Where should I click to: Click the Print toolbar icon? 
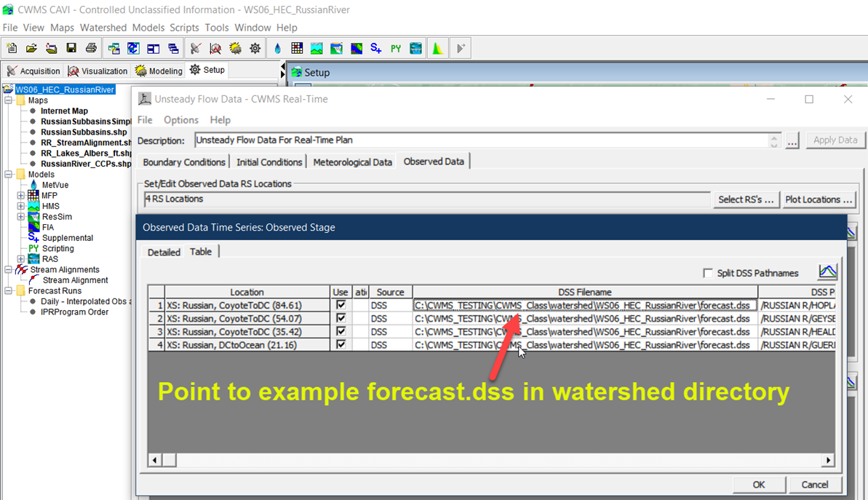[92, 49]
